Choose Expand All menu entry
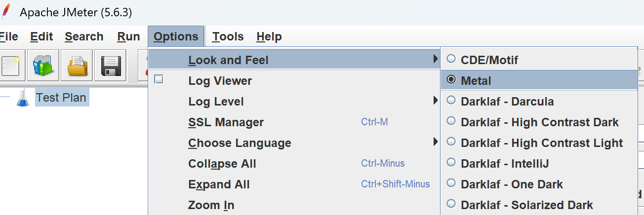Viewport: 644px width, 215px height. pyautogui.click(x=294, y=184)
